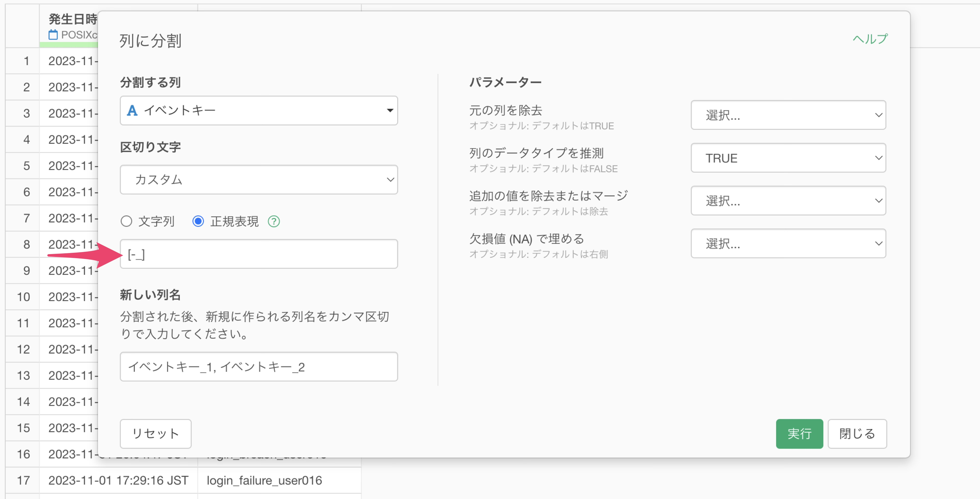The width and height of the screenshot is (980, 499).
Task: Click the login_failure_user016 cell
Action: click(264, 480)
